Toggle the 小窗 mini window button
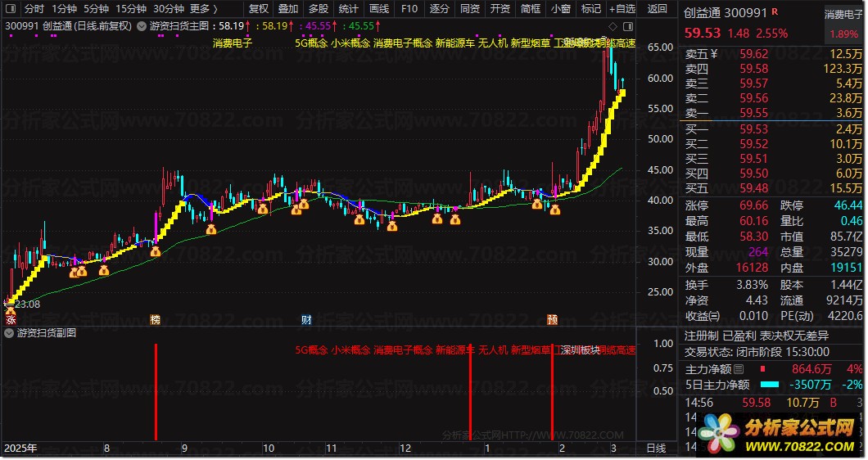Image resolution: width=868 pixels, height=460 pixels. point(561,9)
